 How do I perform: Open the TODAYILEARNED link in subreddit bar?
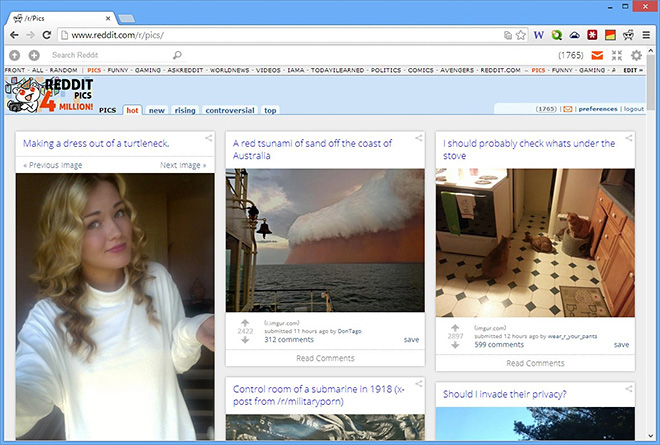pyautogui.click(x=337, y=70)
